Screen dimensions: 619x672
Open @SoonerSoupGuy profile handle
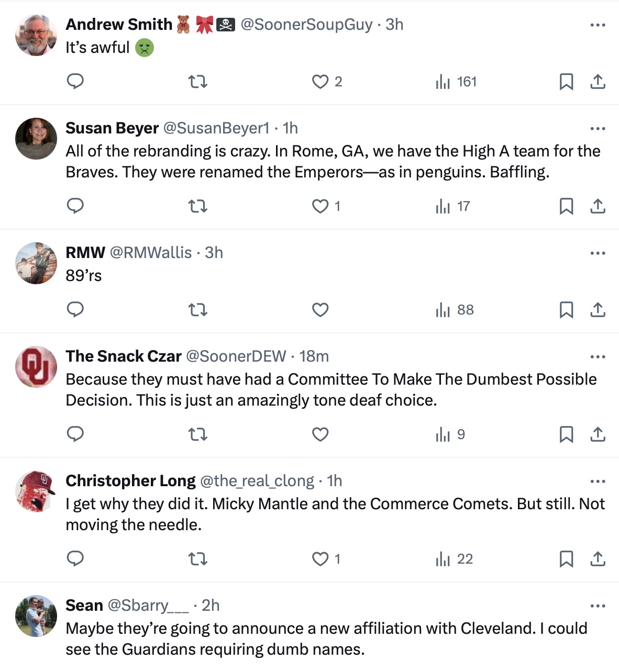[306, 25]
